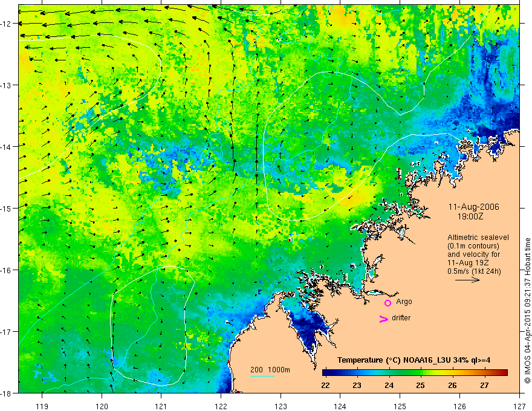Click the colorbar value '25'
532x411 pixels.
tap(420, 385)
